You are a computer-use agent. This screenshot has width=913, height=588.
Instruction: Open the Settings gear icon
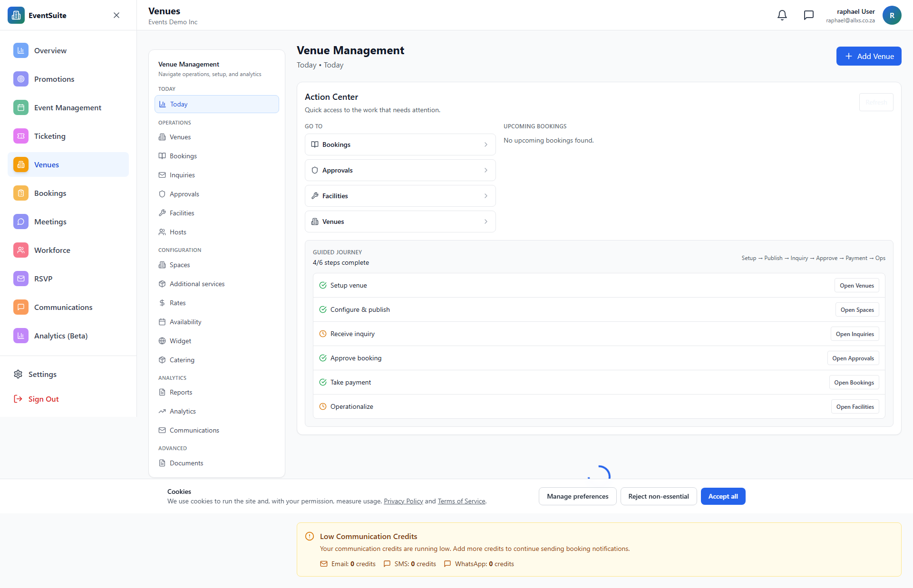coord(18,374)
